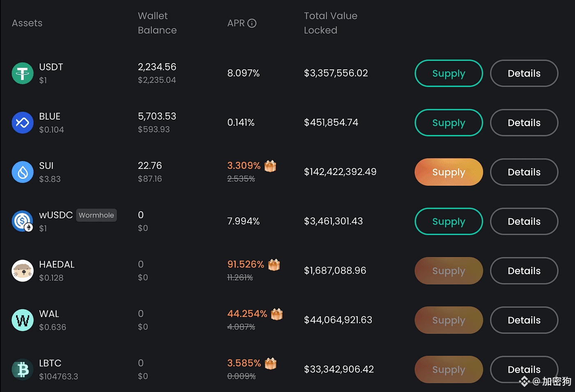This screenshot has width=575, height=392.
Task: Click the APR info circle icon
Action: 252,23
